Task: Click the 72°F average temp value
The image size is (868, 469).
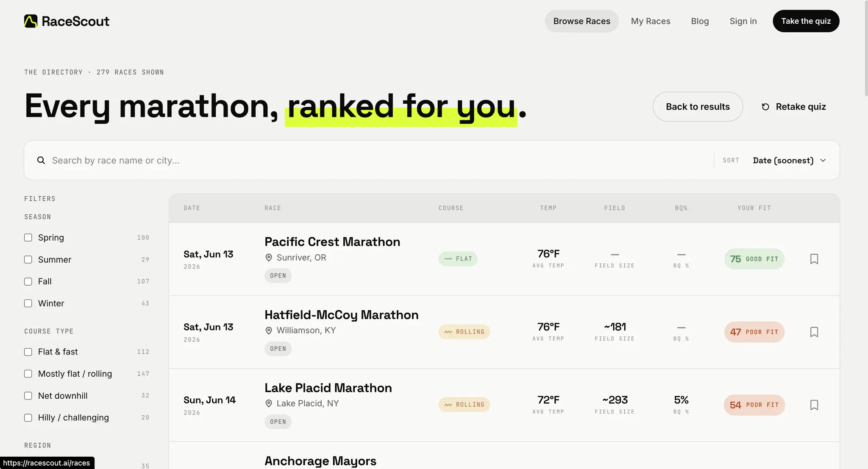Action: 548,400
